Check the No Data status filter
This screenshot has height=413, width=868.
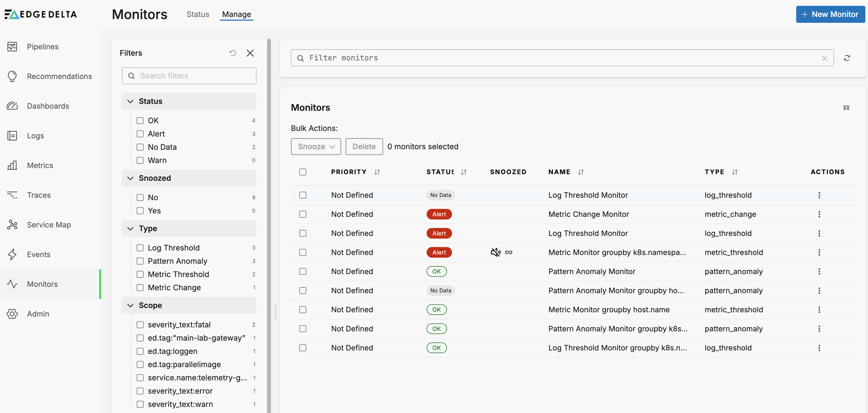pos(140,147)
